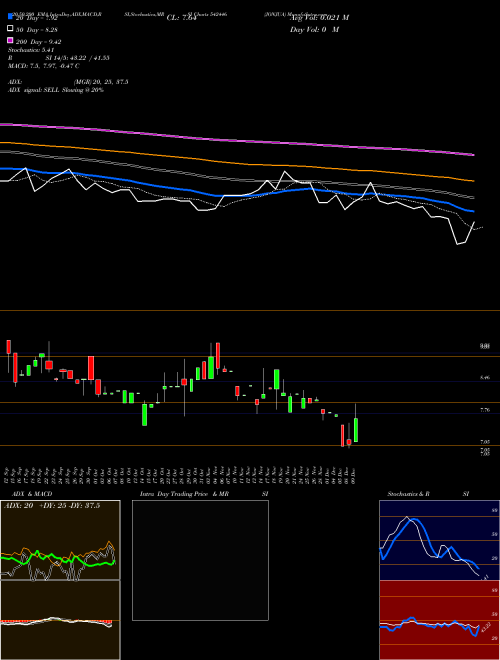This screenshot has width=500, height=660.
Task: Click the MACD lower chart panel
Action: [60, 620]
